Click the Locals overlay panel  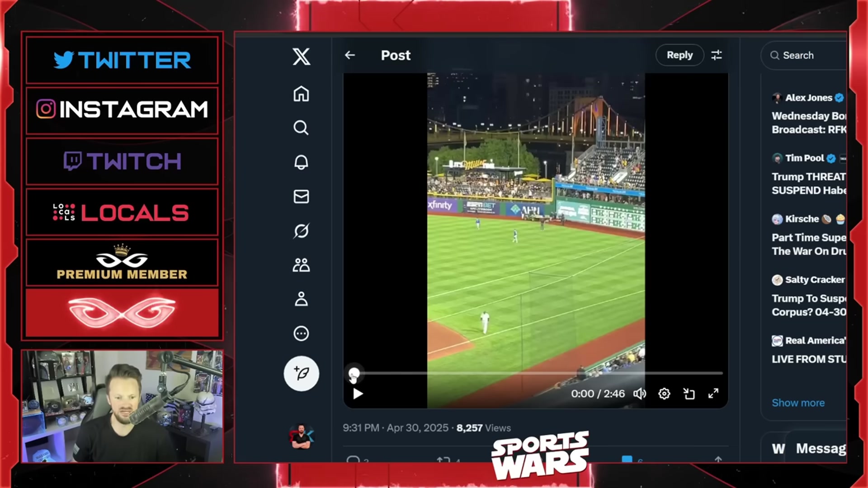[x=122, y=212]
